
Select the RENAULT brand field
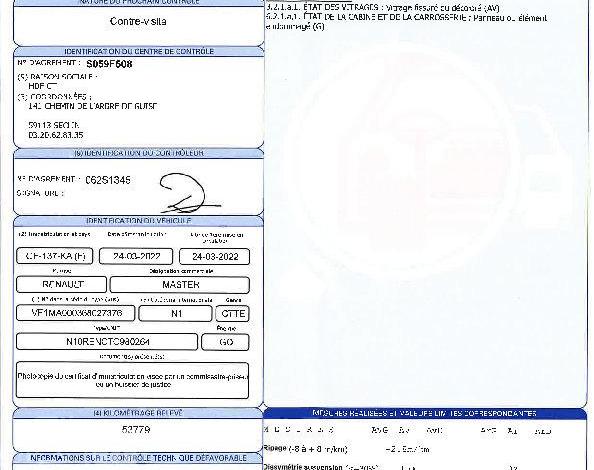click(61, 284)
